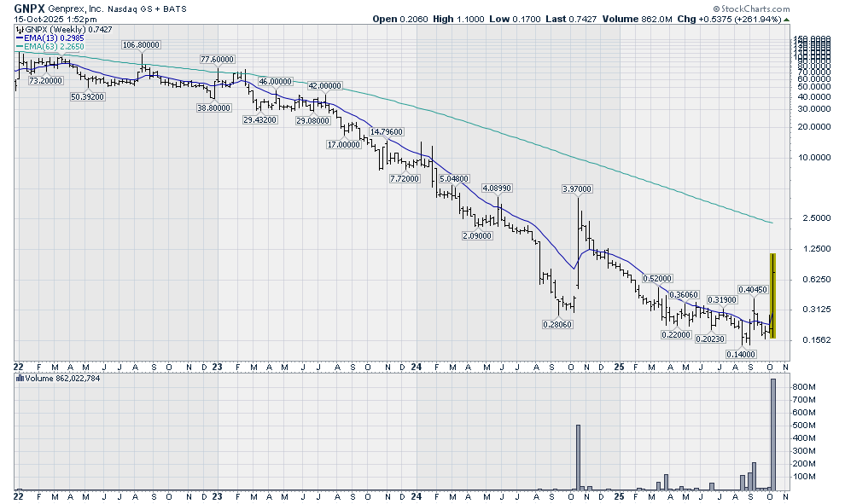Select the BATS exchange label icon area
The image size is (845, 504).
tap(177, 9)
